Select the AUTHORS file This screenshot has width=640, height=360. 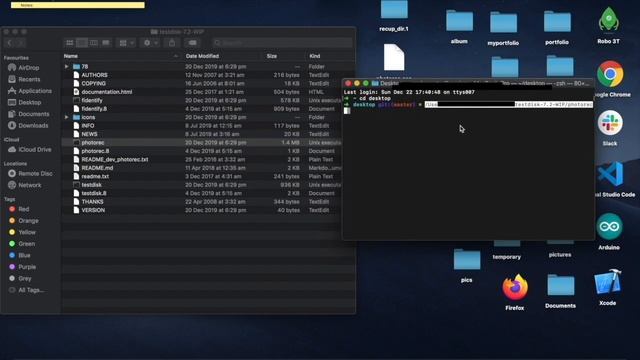click(x=208, y=75)
